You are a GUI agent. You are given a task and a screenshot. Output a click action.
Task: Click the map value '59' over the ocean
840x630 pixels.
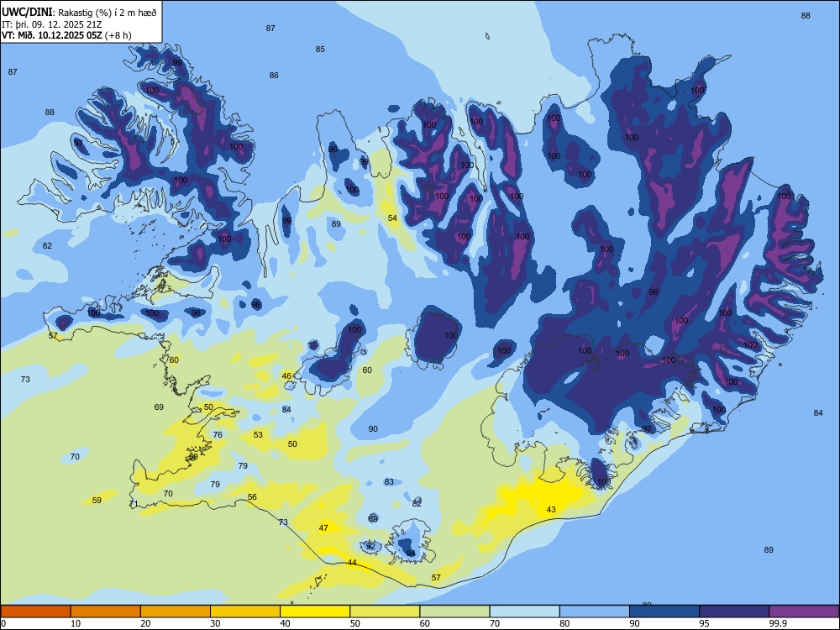(x=97, y=501)
